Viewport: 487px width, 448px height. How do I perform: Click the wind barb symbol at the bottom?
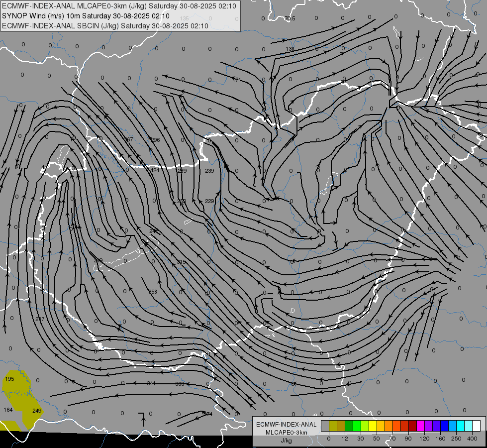143,420
